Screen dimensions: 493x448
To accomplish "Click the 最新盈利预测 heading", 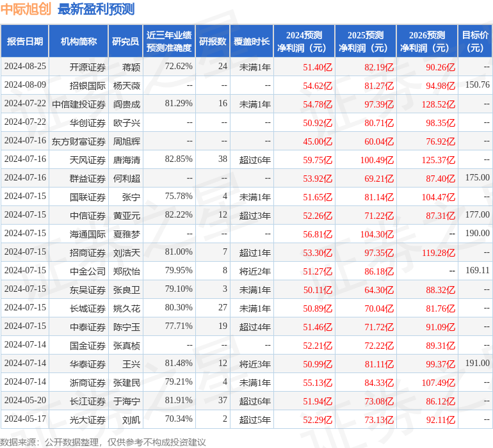I will pos(96,9).
